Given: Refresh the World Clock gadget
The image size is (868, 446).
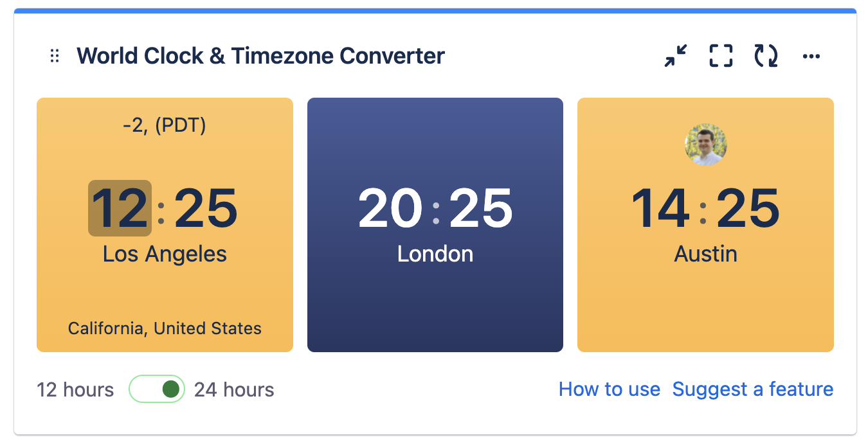Looking at the screenshot, I should [x=766, y=56].
